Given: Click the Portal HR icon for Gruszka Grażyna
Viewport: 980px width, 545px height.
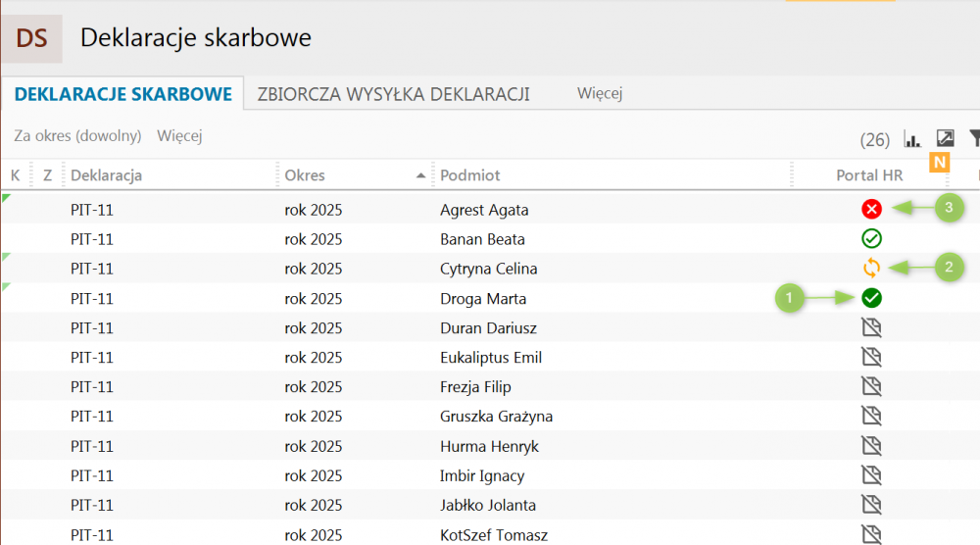Looking at the screenshot, I should (871, 416).
